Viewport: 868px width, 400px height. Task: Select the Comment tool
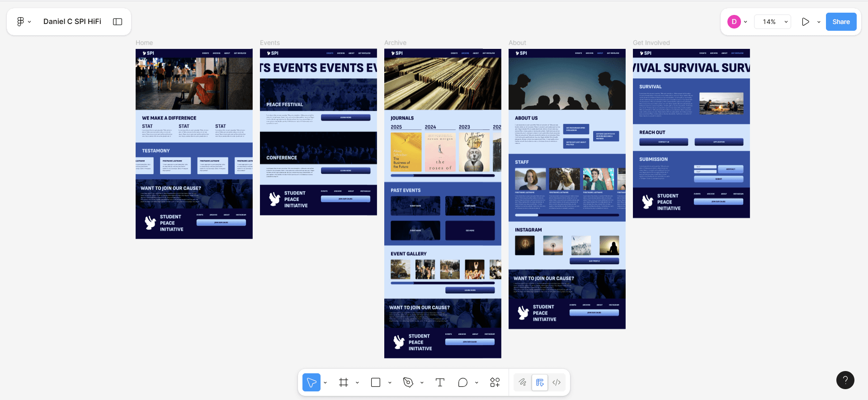coord(462,382)
